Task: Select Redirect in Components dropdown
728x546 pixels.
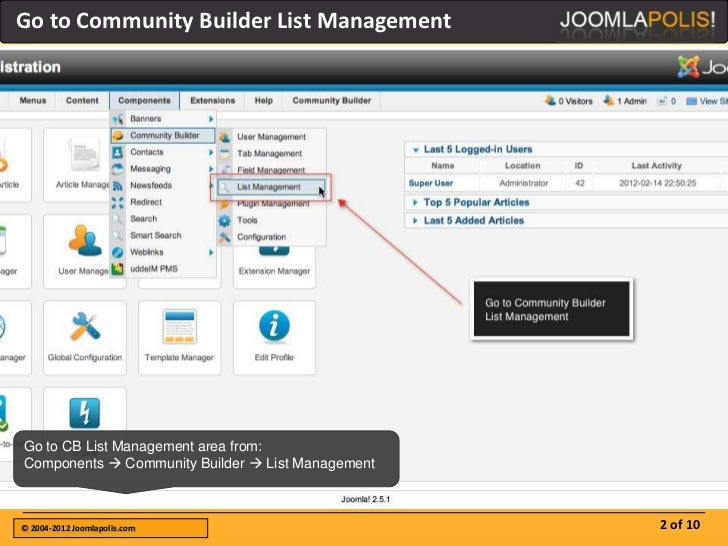Action: tap(163, 202)
